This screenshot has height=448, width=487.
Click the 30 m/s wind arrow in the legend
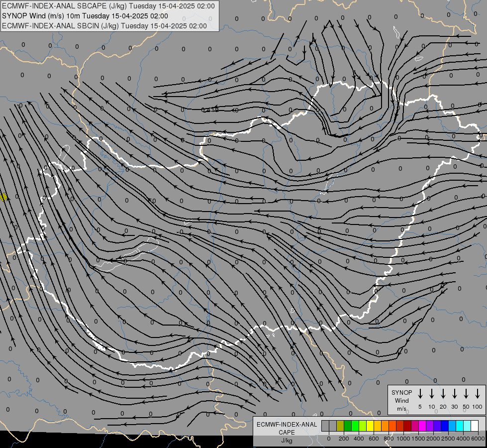point(454,394)
